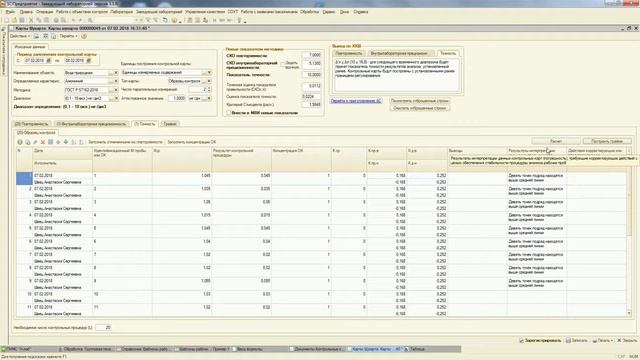
Task: Click the Необходимое число контрольных процедур field
Action: click(103, 328)
